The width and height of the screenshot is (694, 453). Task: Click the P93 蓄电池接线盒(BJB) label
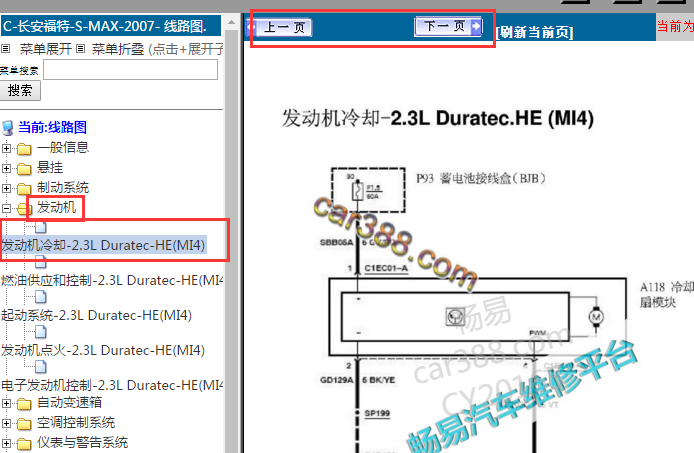pos(481,178)
